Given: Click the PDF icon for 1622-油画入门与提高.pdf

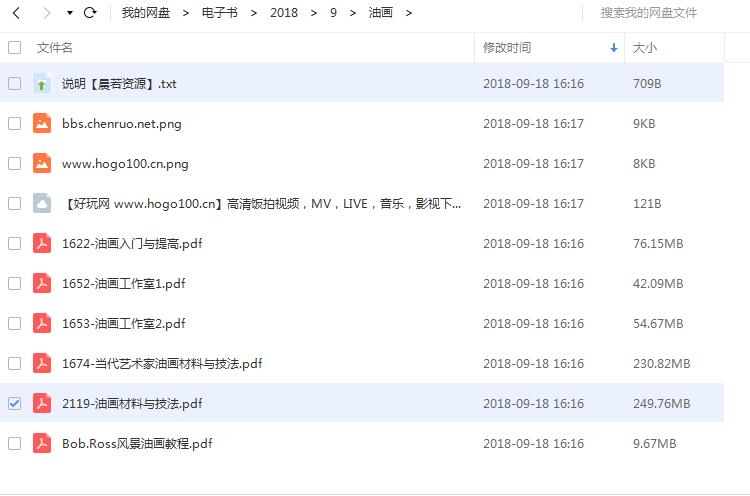Looking at the screenshot, I should point(42,243).
